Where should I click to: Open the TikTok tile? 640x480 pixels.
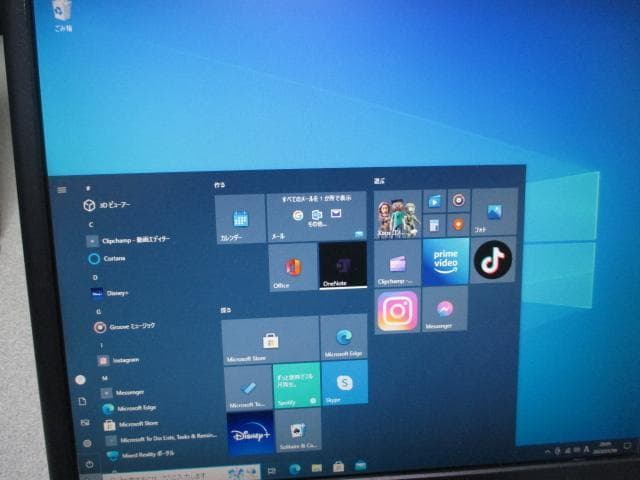click(x=493, y=260)
